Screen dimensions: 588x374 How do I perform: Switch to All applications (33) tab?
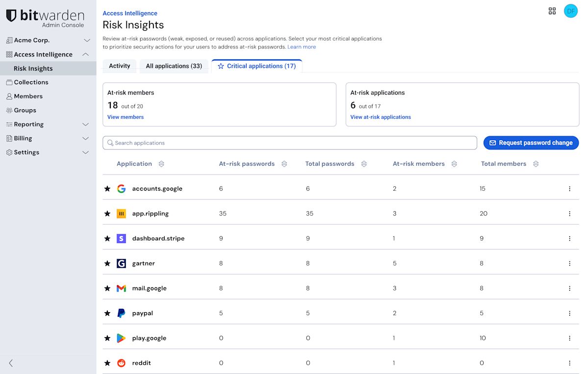pos(174,66)
